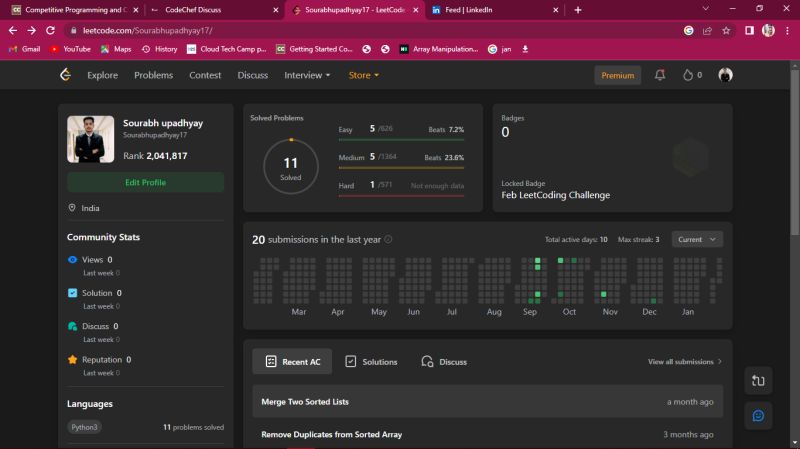Click the share page icon in address bar
The image size is (800, 449).
click(x=707, y=31)
